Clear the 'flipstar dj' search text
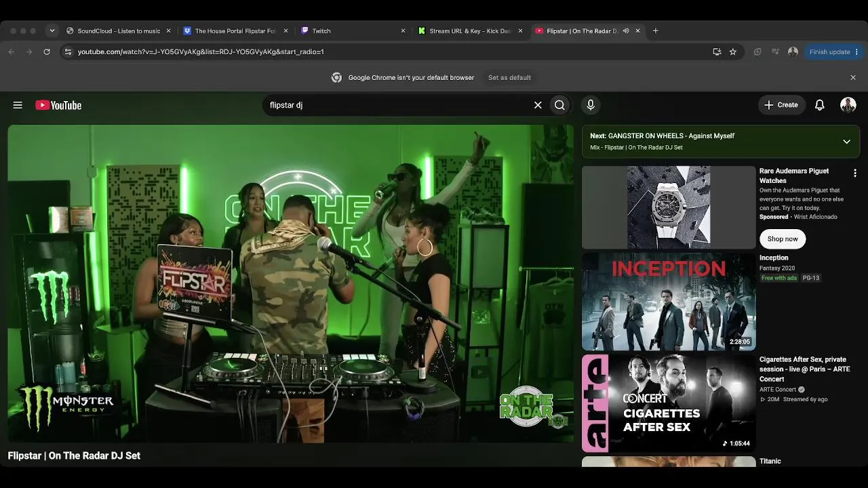The width and height of the screenshot is (868, 488). [x=538, y=105]
